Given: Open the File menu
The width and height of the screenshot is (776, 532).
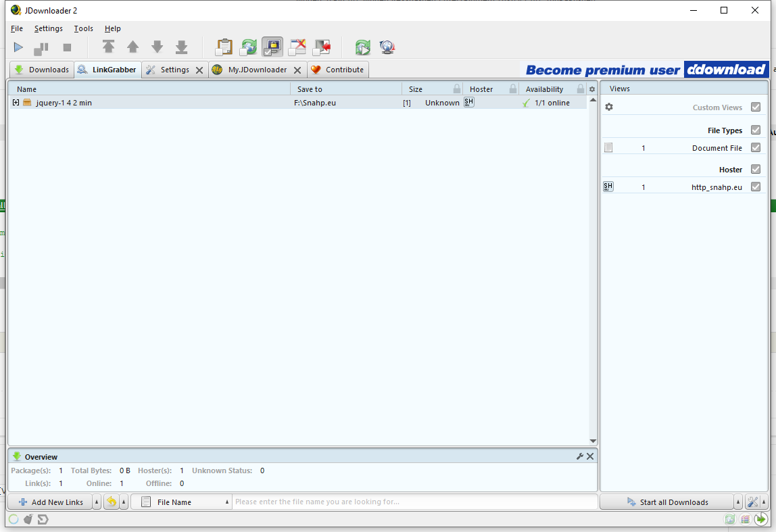Looking at the screenshot, I should coord(17,28).
